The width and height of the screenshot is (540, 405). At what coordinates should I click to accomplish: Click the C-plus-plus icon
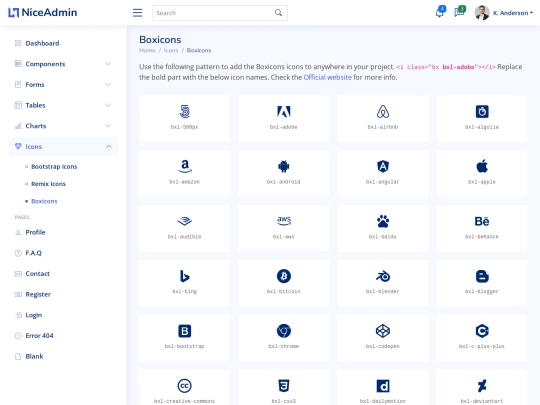coord(482,331)
